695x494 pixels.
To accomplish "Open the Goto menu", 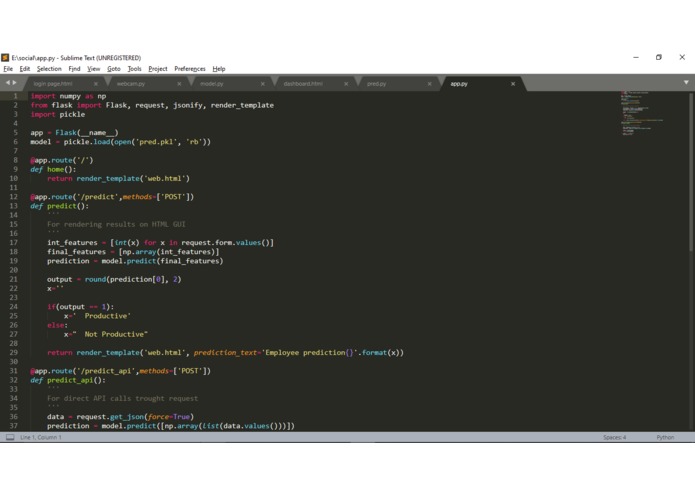I will tap(114, 69).
